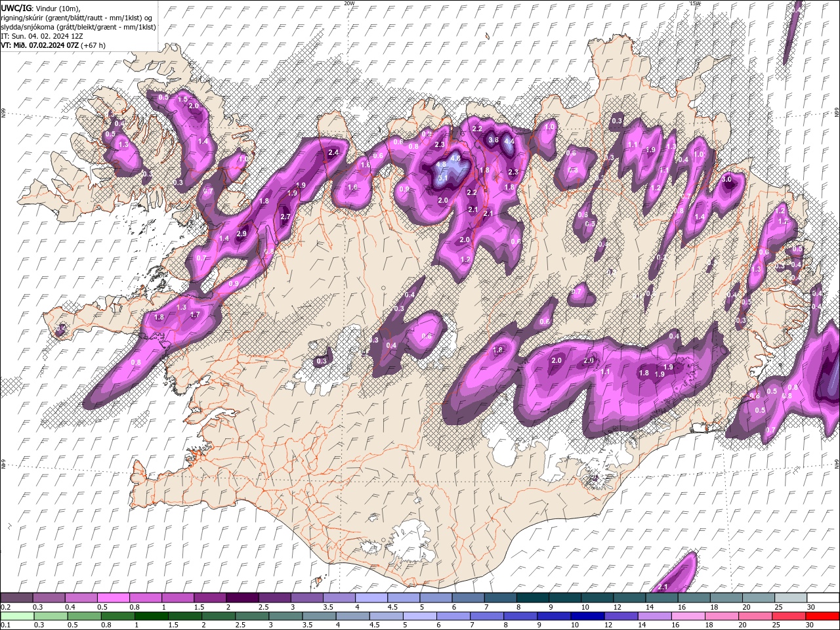The height and width of the screenshot is (630, 840).
Task: Click rain legend swatch between 1 and 1.5
Action: [x=152, y=616]
